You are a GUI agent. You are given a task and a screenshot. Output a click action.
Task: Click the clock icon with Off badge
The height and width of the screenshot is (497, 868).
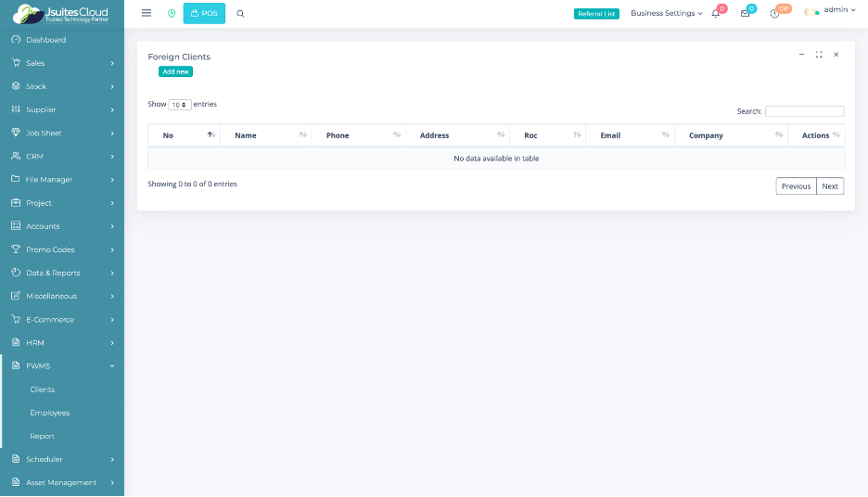coord(774,13)
